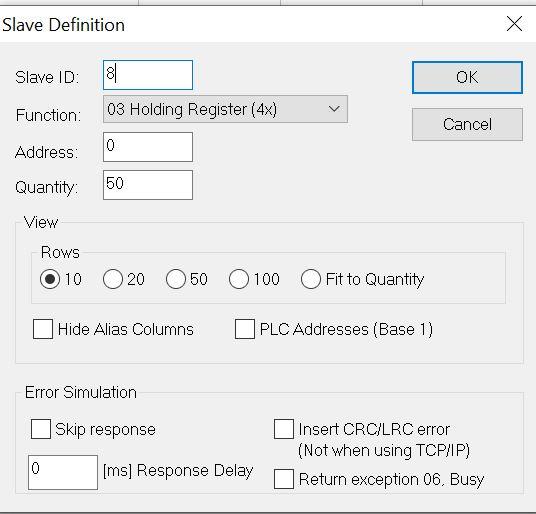Viewport: 536px width, 514px height.
Task: Select the Fit to Quantity option
Action: click(311, 279)
